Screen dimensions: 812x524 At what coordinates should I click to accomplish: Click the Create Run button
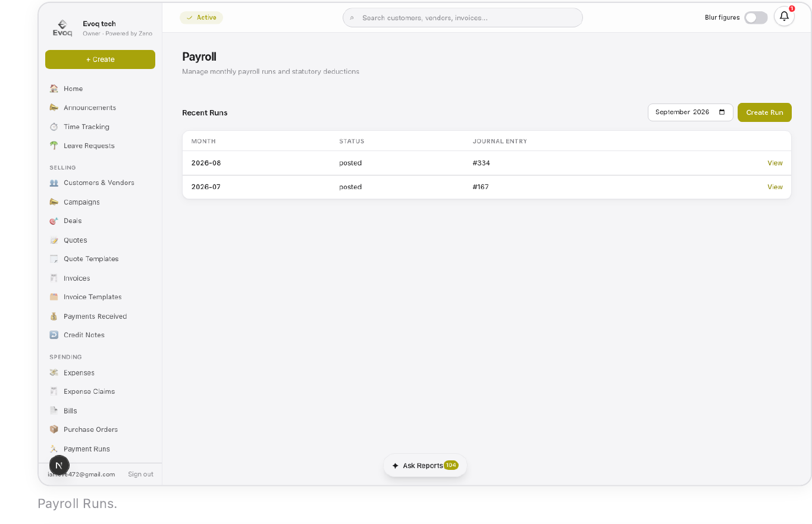[764, 112]
